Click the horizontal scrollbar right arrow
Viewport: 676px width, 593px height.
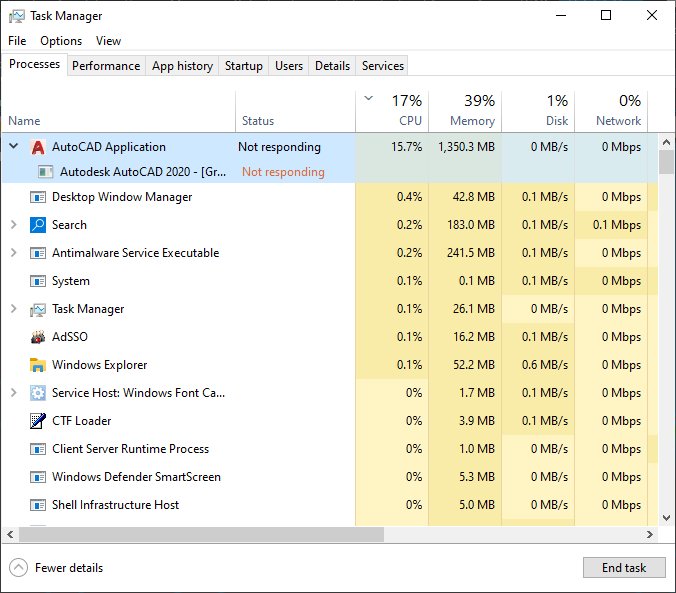650,535
